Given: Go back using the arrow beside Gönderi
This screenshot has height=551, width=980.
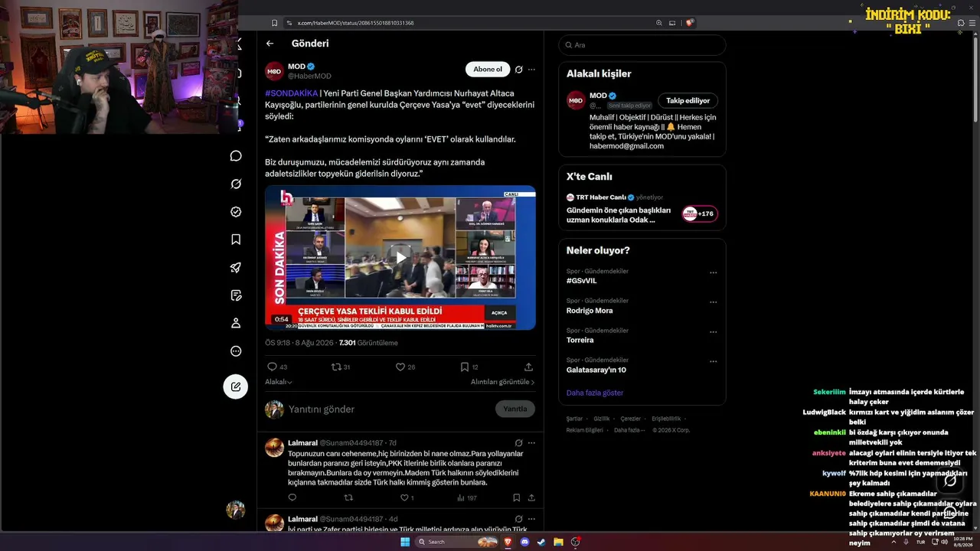Looking at the screenshot, I should coord(269,44).
